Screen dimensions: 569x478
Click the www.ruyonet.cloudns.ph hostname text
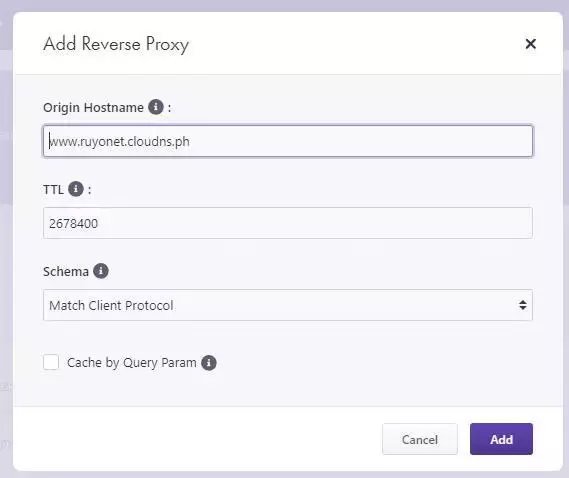point(119,142)
